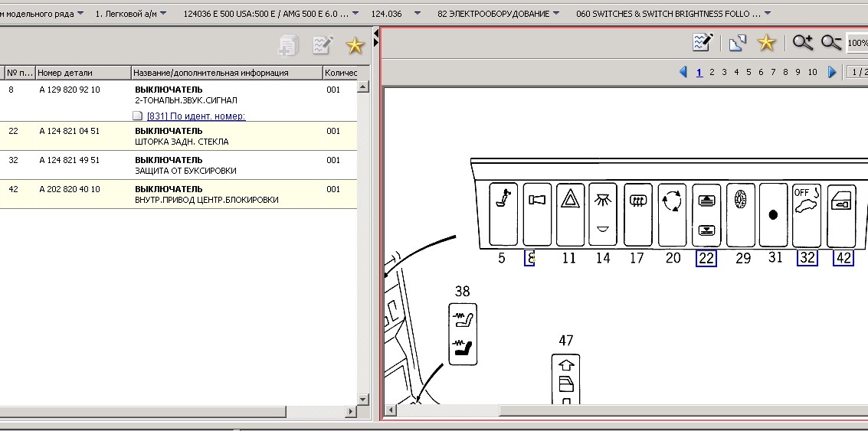This screenshot has height=431, width=868.
Task: Select diagram page 1
Action: [x=699, y=72]
